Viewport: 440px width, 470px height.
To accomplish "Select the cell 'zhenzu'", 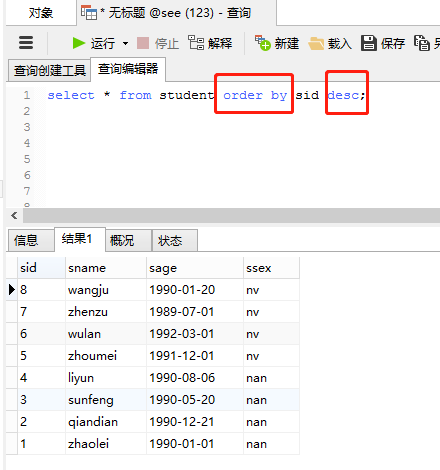I will click(106, 312).
